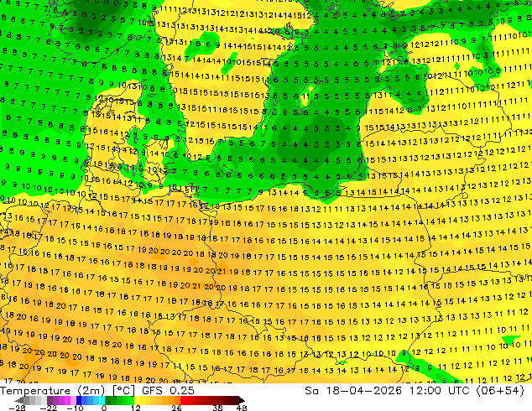This screenshot has width=532, height=411.
Task: Click the 'GFS 0.25' model label
Action: pos(168,391)
